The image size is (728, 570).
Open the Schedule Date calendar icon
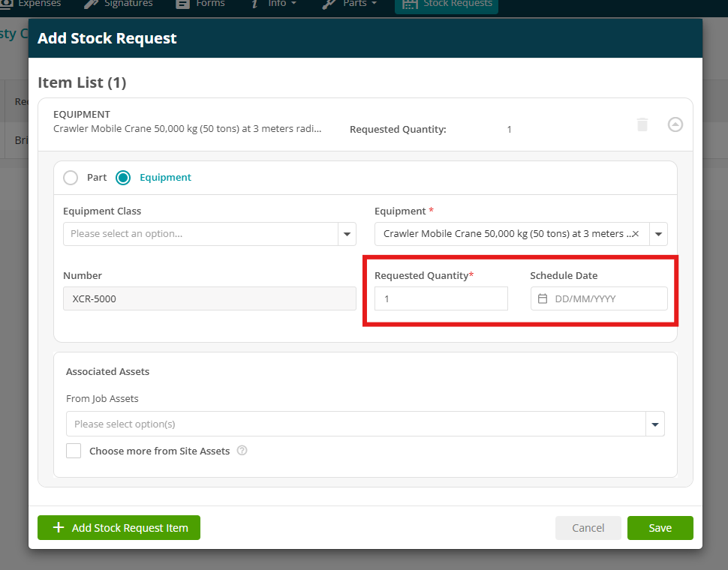543,298
